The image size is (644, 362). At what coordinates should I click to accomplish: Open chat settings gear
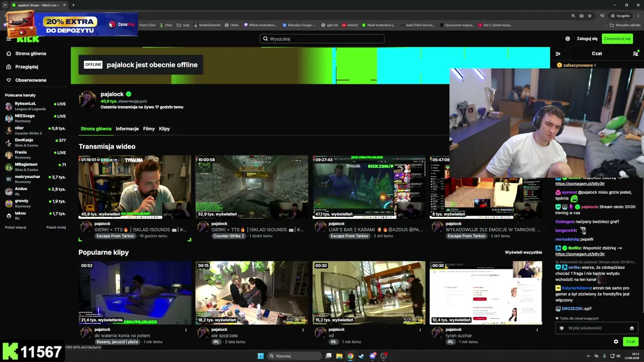tap(616, 342)
